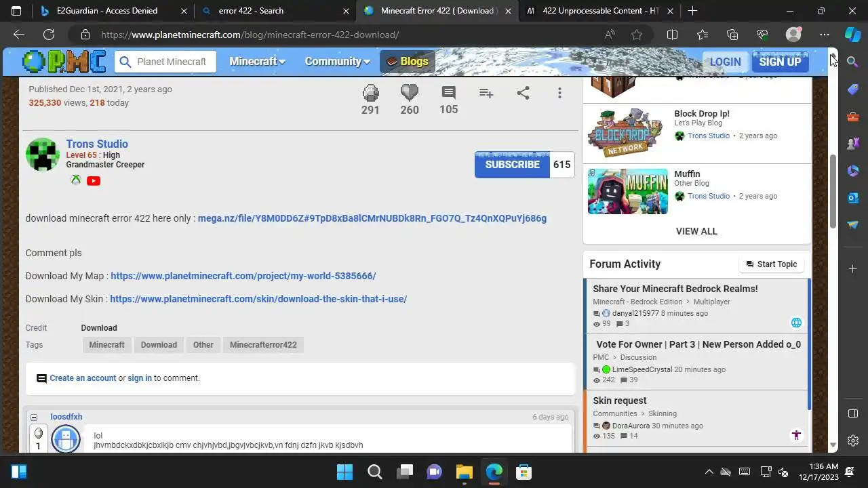Image resolution: width=868 pixels, height=488 pixels.
Task: Open the mega.nz download link
Action: pyautogui.click(x=372, y=218)
